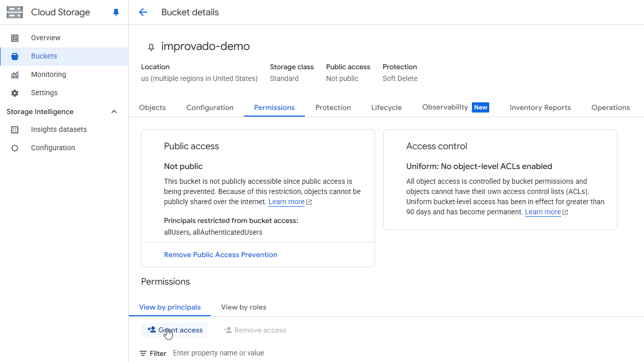The height and width of the screenshot is (362, 644).
Task: Switch to the Operations tab
Action: pyautogui.click(x=610, y=107)
